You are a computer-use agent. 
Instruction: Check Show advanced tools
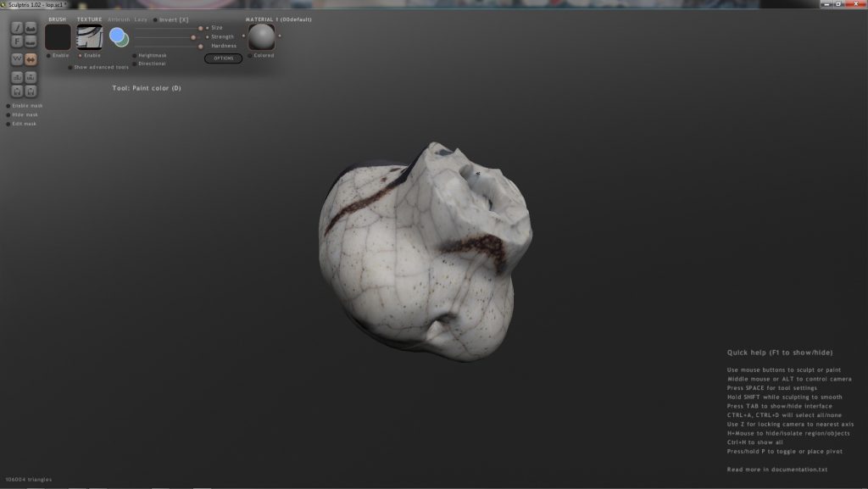[70, 67]
